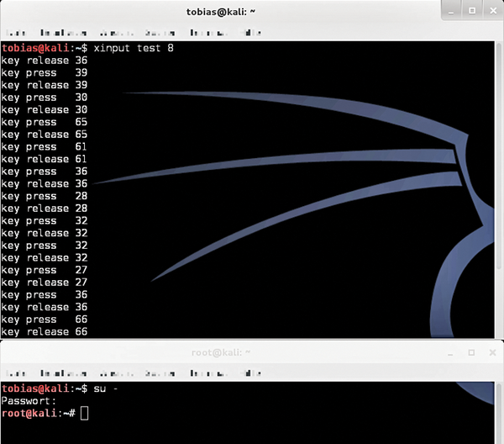Close the root@kali terminal window
Screen dimensions: 504x444
pos(493,353)
